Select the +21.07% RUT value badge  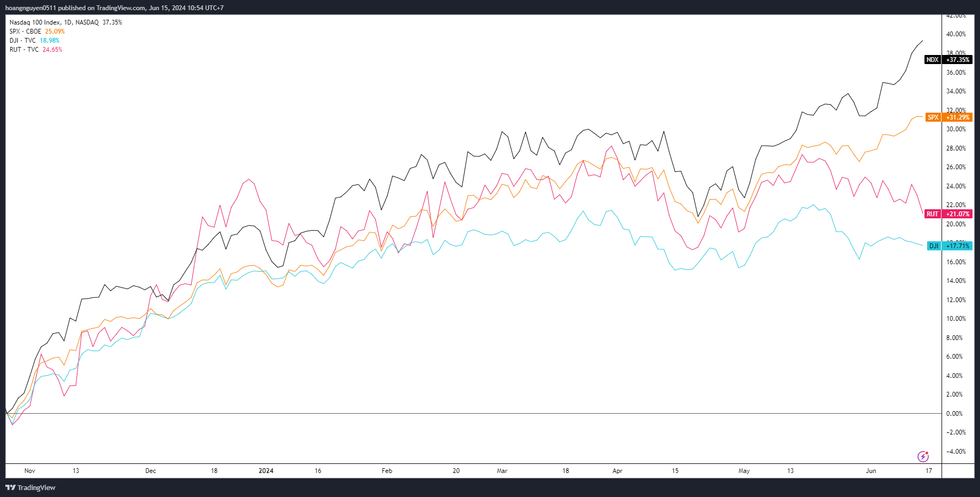(x=958, y=214)
